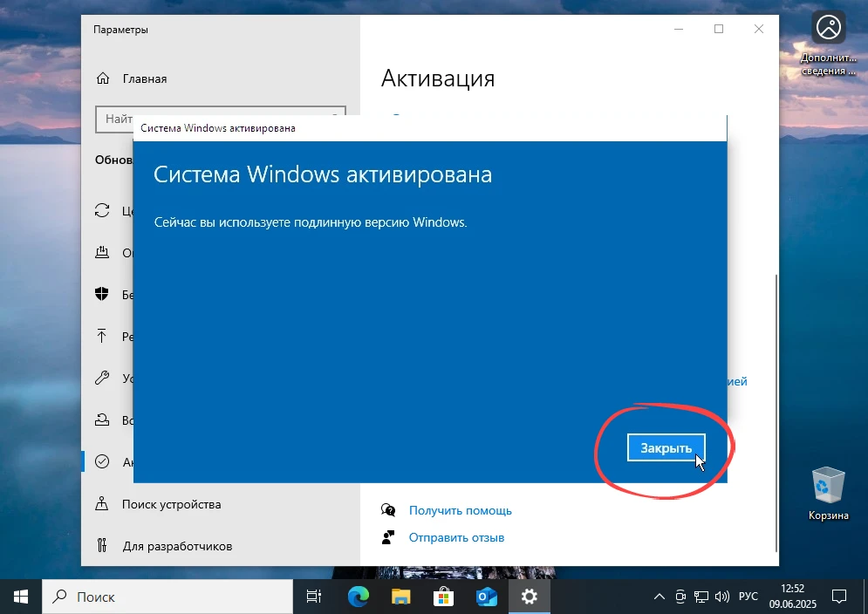
Task: Open Для разработчиков settings
Action: [179, 545]
